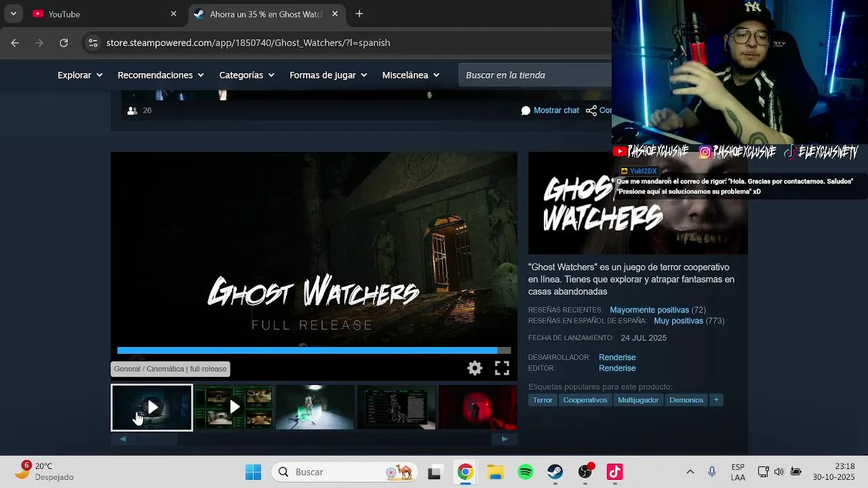Play the second green trailer thumbnail
Image resolution: width=868 pixels, height=488 pixels.
coord(234,407)
